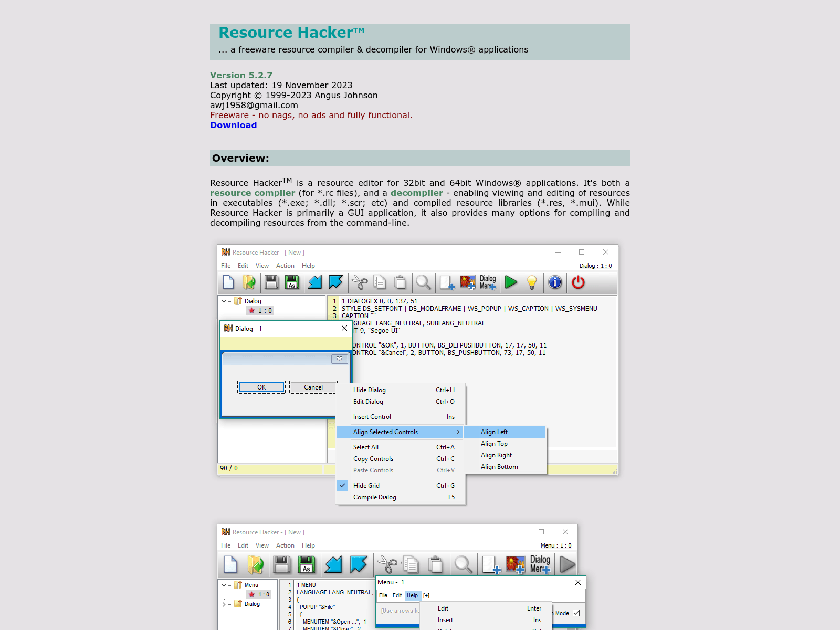
Task: Select Align Top in submenu
Action: click(506, 444)
